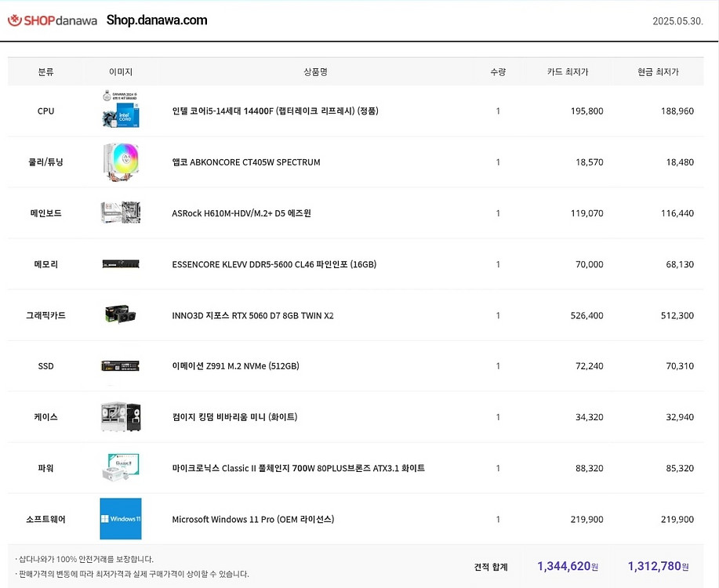Click the 견적 합계 label

[x=491, y=567]
